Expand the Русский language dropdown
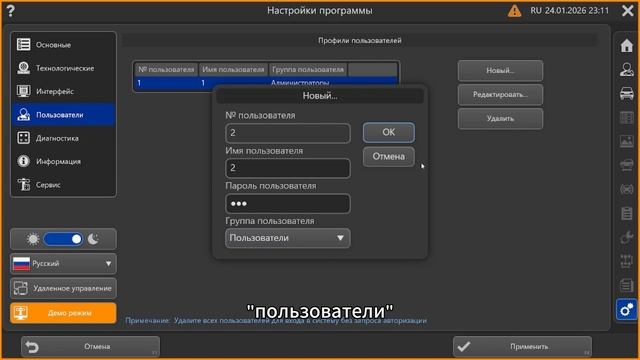This screenshot has height=360, width=640. pos(63,264)
